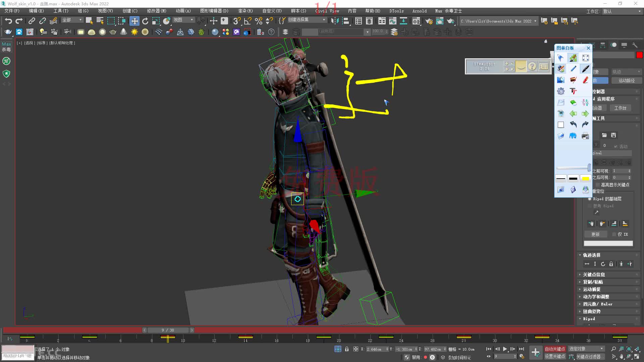This screenshot has height=362, width=644.
Task: Click the red object color swatch
Action: [639, 55]
